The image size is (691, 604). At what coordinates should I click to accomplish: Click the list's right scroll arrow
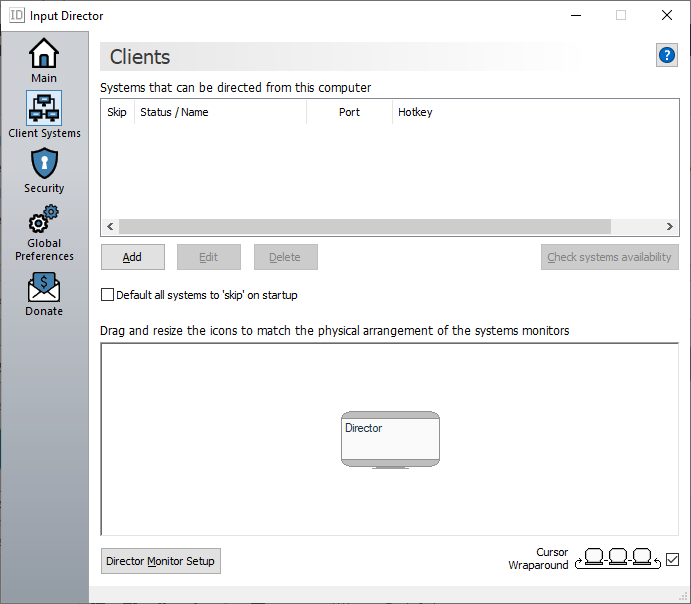[x=669, y=226]
